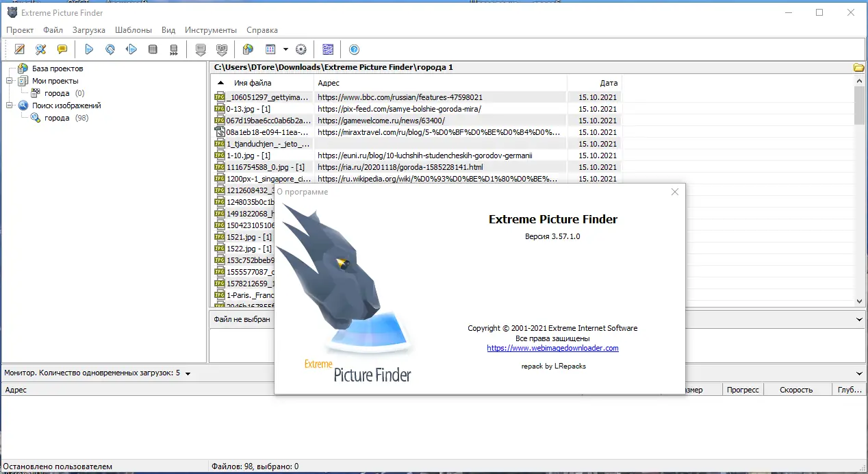Start downloading with the blue play icon
Image resolution: width=868 pixels, height=474 pixels.
88,49
